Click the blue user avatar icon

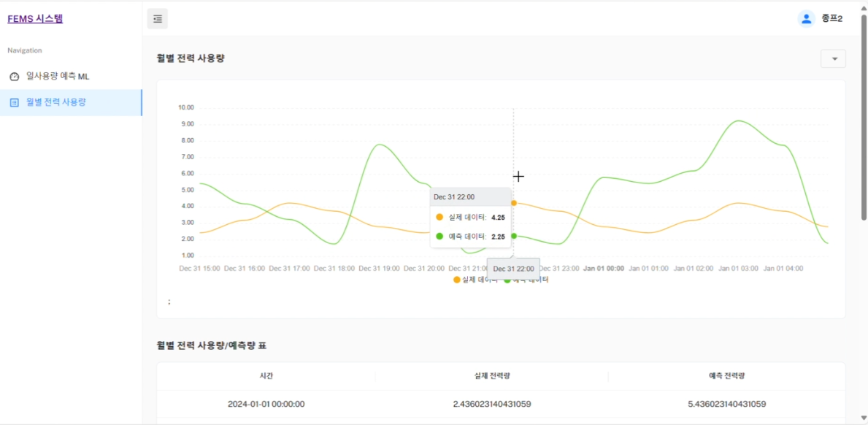pyautogui.click(x=805, y=18)
